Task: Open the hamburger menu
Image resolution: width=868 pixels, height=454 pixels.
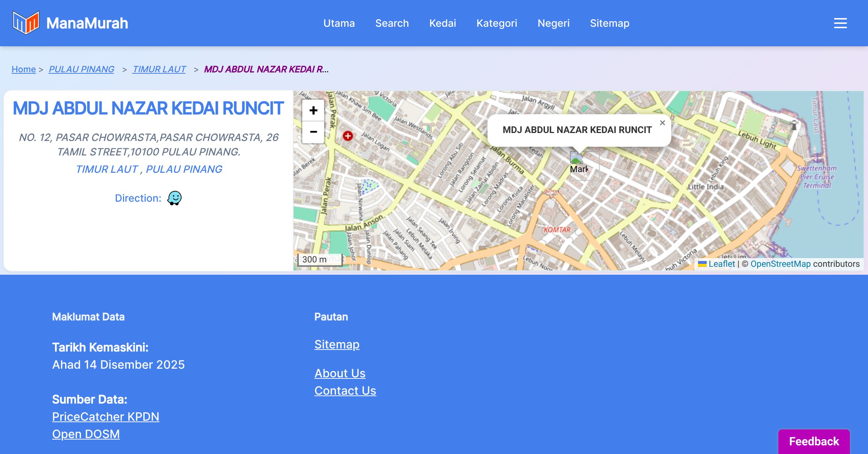Action: pos(840,23)
